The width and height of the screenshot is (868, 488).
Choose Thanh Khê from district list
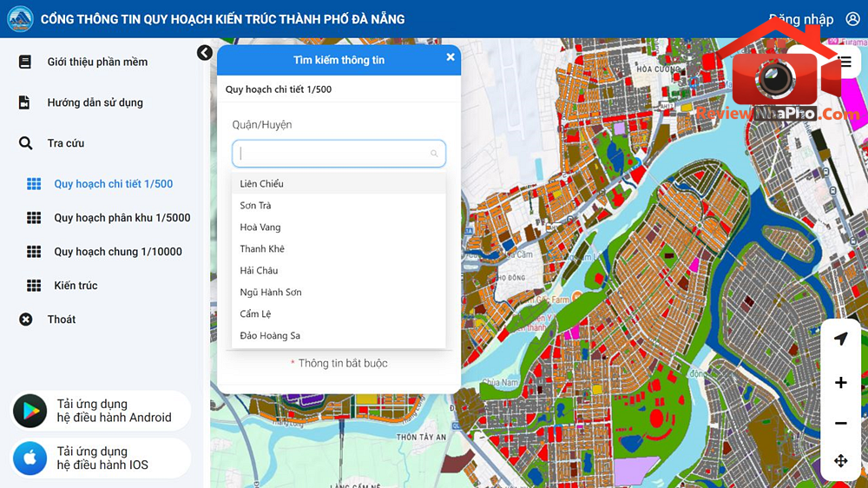pyautogui.click(x=339, y=248)
